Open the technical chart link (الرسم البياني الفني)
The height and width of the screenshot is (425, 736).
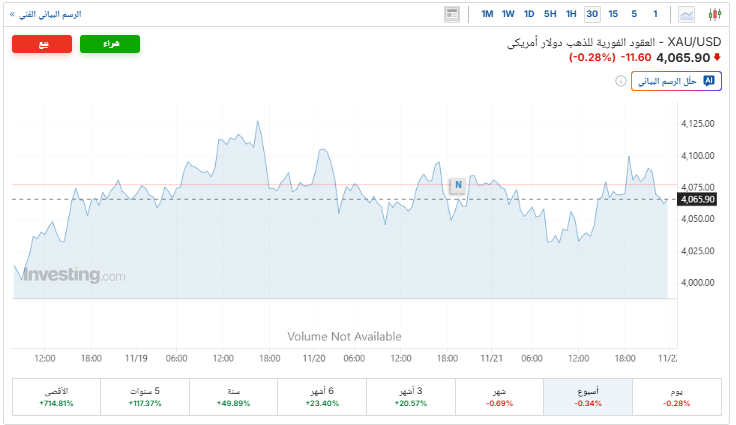[44, 14]
